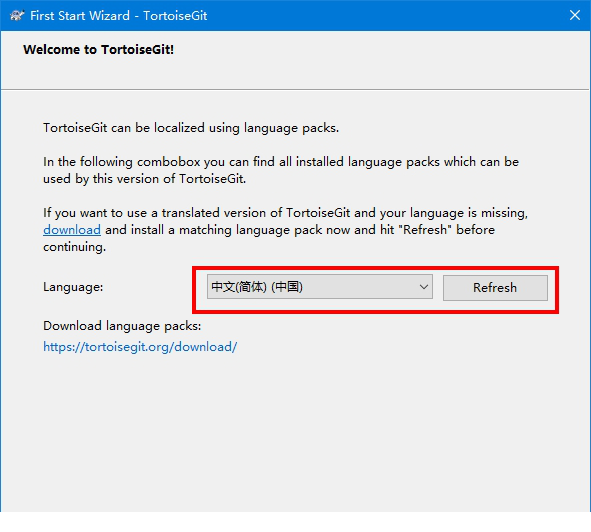
Task: Click the First Start Wizard title bar text
Action: (119, 16)
